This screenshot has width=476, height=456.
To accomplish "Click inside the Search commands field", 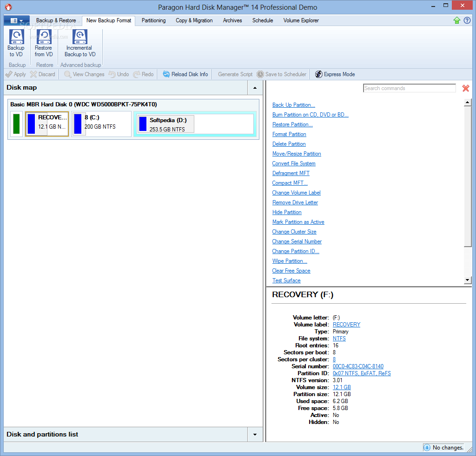I will 410,88.
